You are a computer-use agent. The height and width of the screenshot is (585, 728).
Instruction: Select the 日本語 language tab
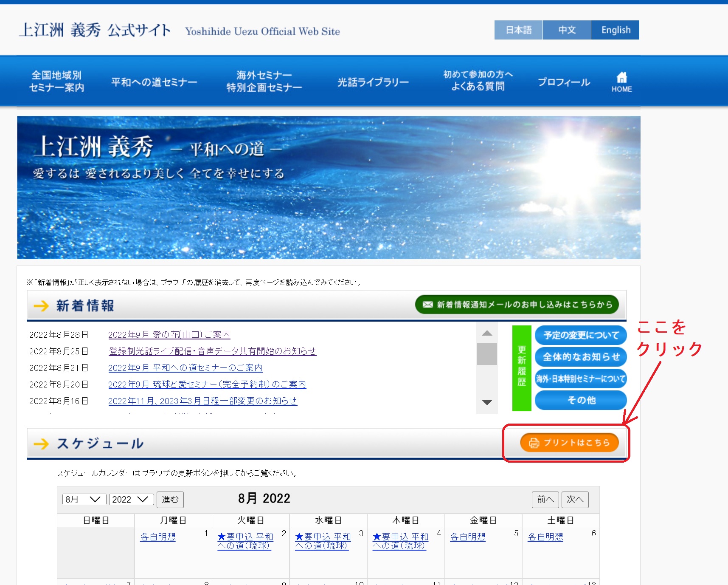(x=518, y=30)
